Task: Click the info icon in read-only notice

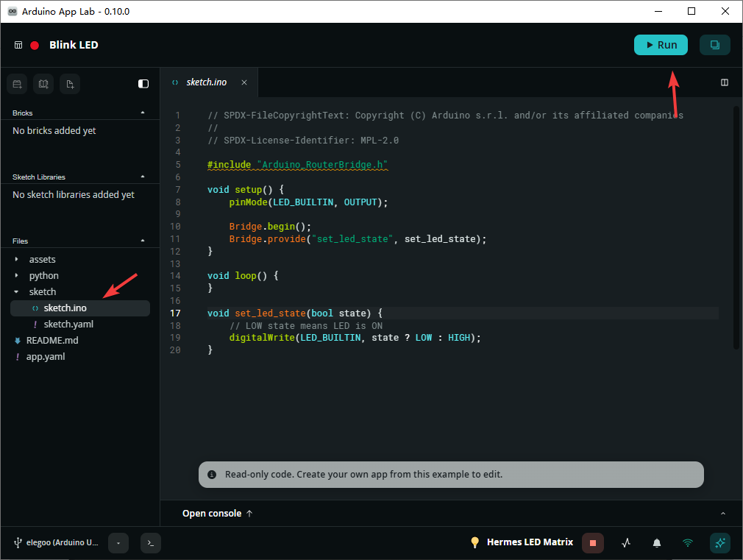Action: point(212,475)
